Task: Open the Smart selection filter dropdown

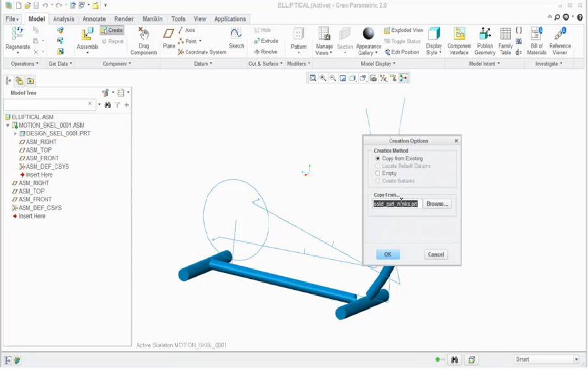Action: click(576, 360)
